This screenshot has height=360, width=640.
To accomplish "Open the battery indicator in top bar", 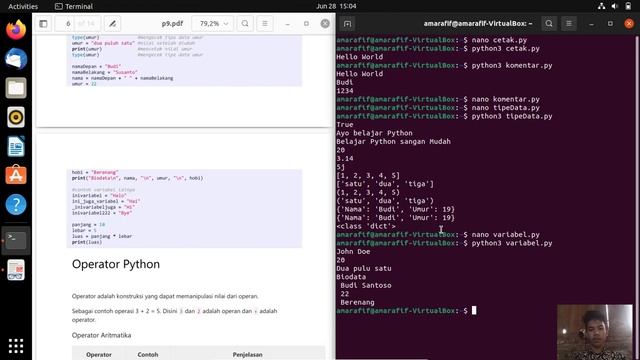I will click(x=628, y=6).
